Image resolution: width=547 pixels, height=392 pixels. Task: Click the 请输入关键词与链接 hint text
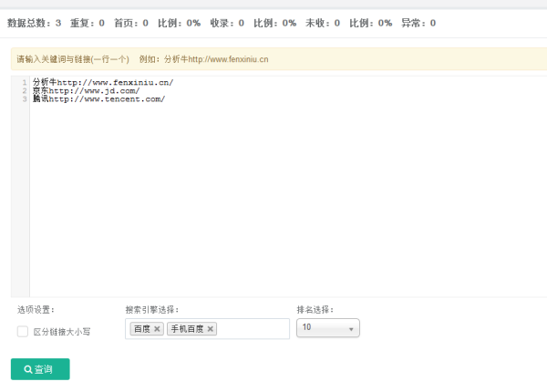(73, 59)
